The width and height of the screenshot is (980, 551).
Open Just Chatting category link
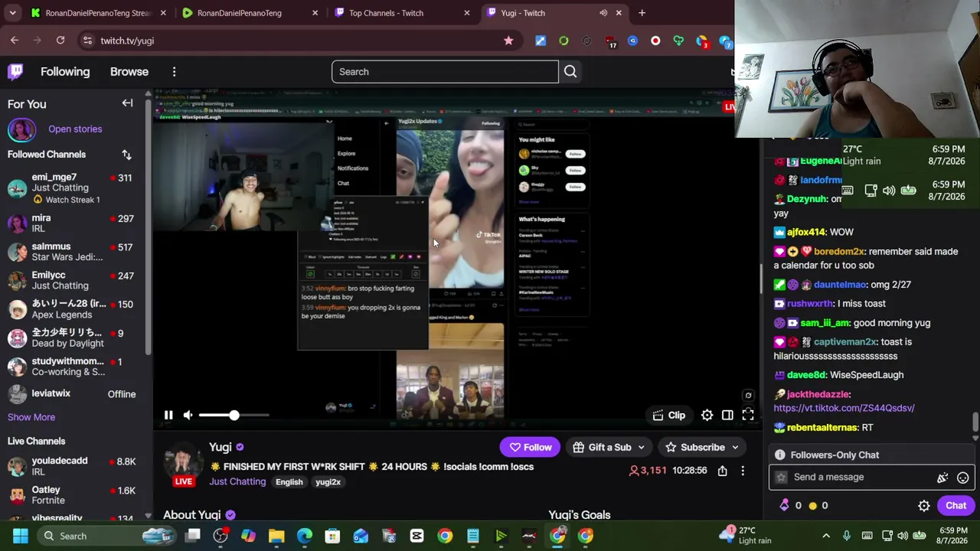237,481
